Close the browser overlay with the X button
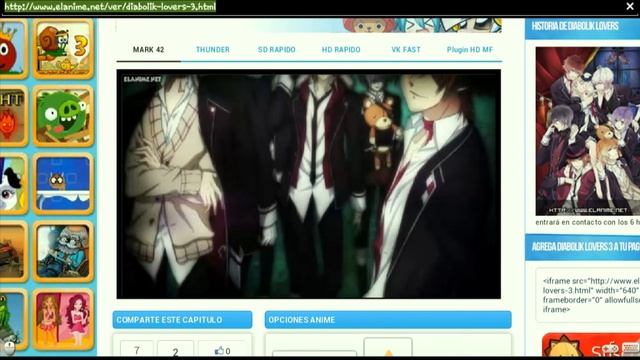This screenshot has width=640, height=360. 630,7
